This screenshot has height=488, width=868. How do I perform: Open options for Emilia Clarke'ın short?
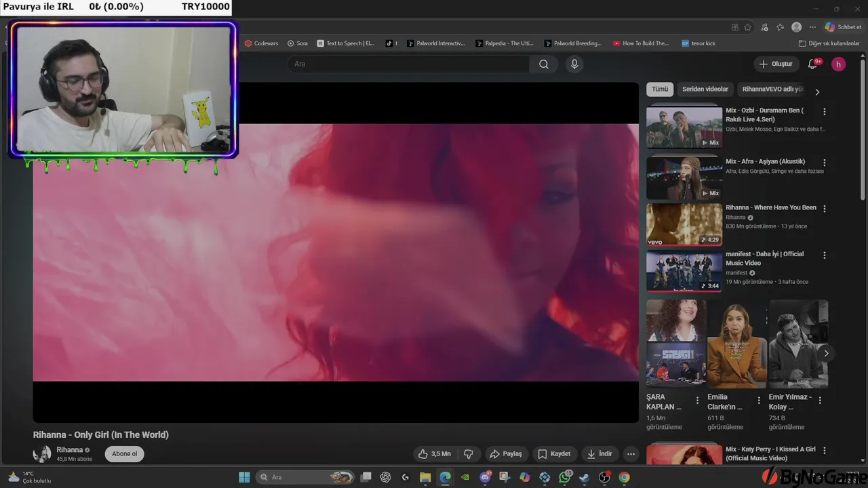click(x=759, y=401)
